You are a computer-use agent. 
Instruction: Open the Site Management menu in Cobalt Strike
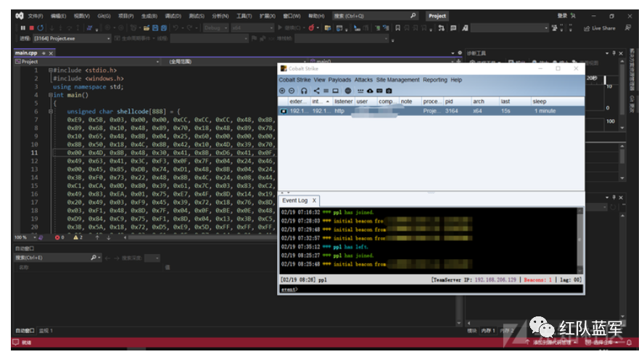click(397, 80)
